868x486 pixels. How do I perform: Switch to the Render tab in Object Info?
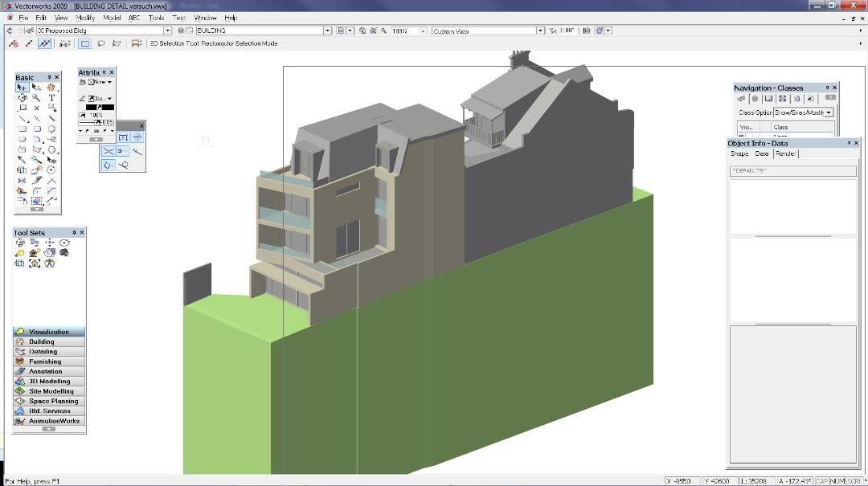coord(785,153)
